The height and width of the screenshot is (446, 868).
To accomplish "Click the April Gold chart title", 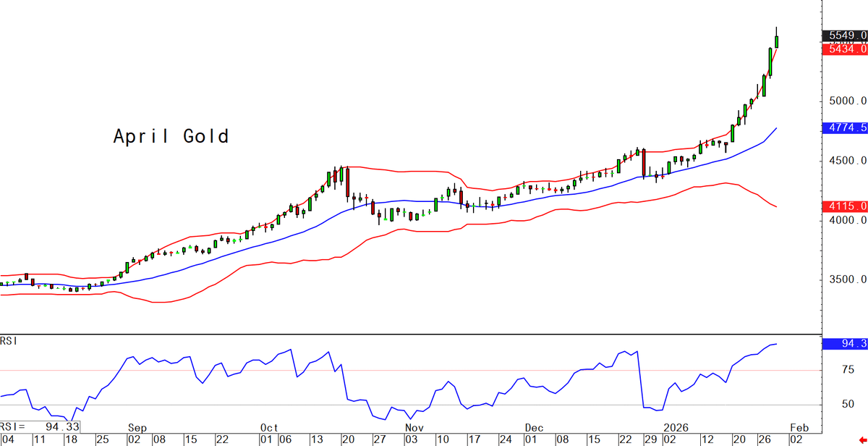I will 171,137.
